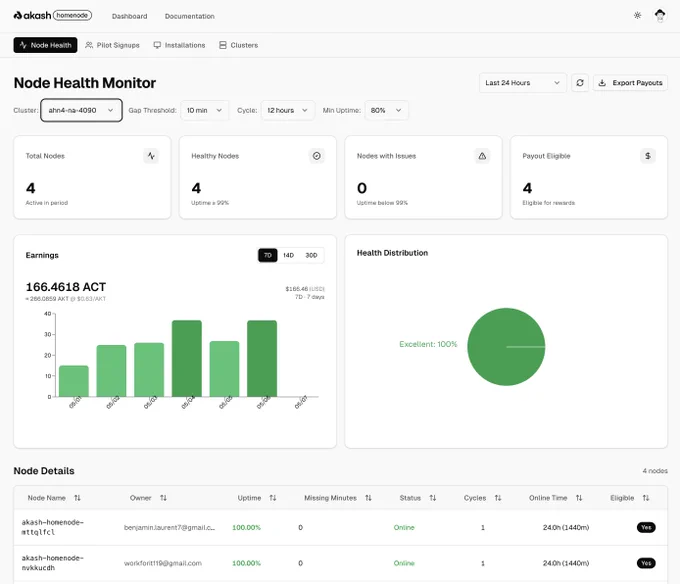Click the 05/04 earnings bar

(x=187, y=359)
